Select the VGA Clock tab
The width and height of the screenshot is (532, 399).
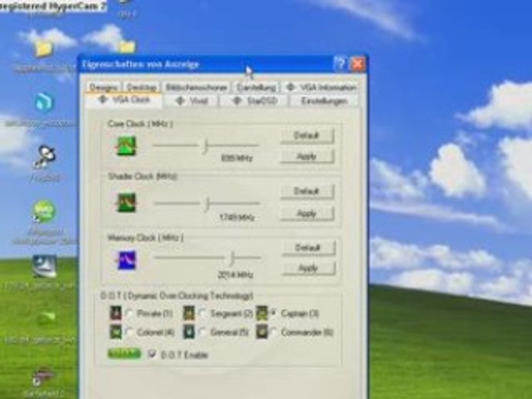[x=124, y=100]
